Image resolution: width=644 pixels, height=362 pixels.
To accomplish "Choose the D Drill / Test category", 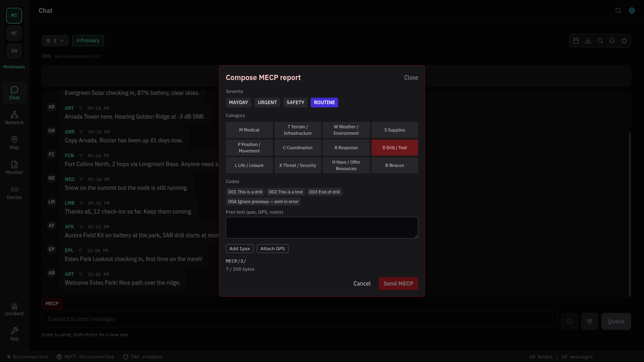I will click(394, 148).
